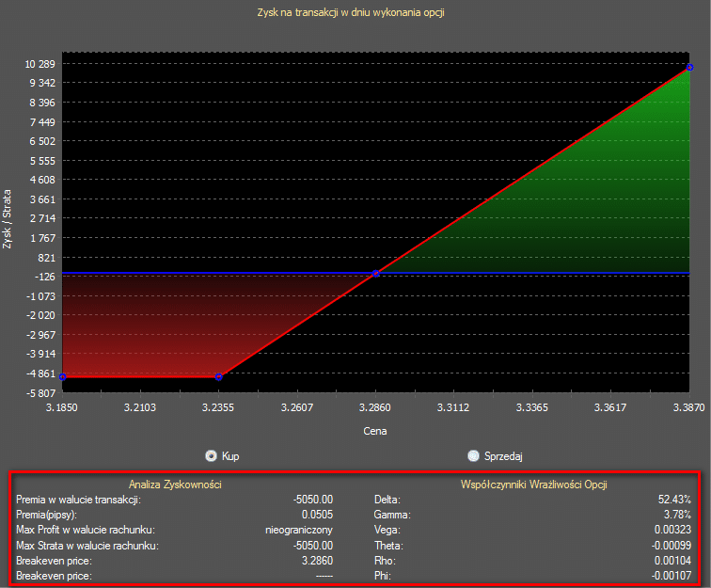Click the Analiza Zyskowności section header

175,484
